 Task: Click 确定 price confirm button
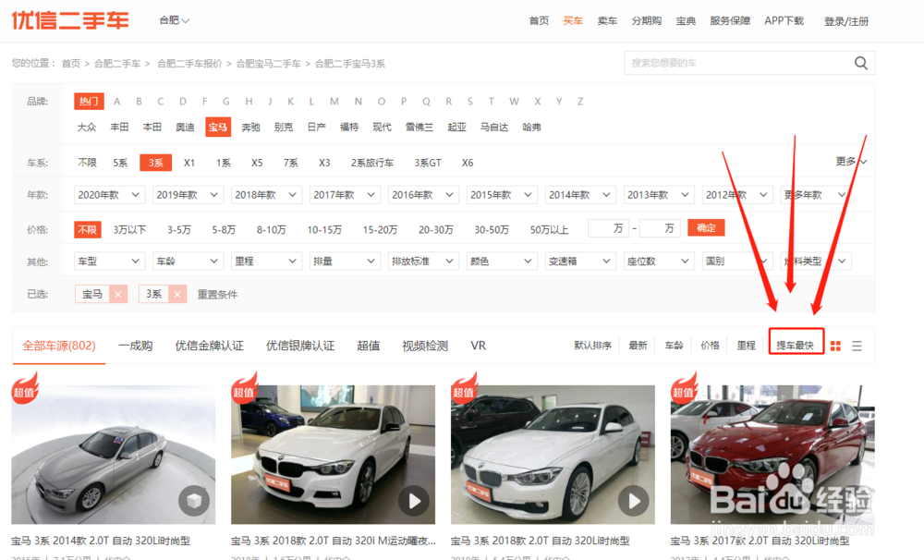click(706, 228)
